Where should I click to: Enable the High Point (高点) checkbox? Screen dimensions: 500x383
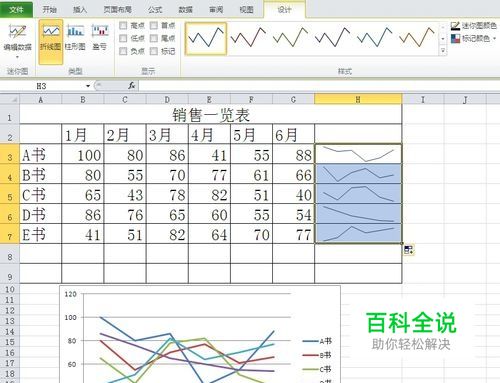(123, 25)
